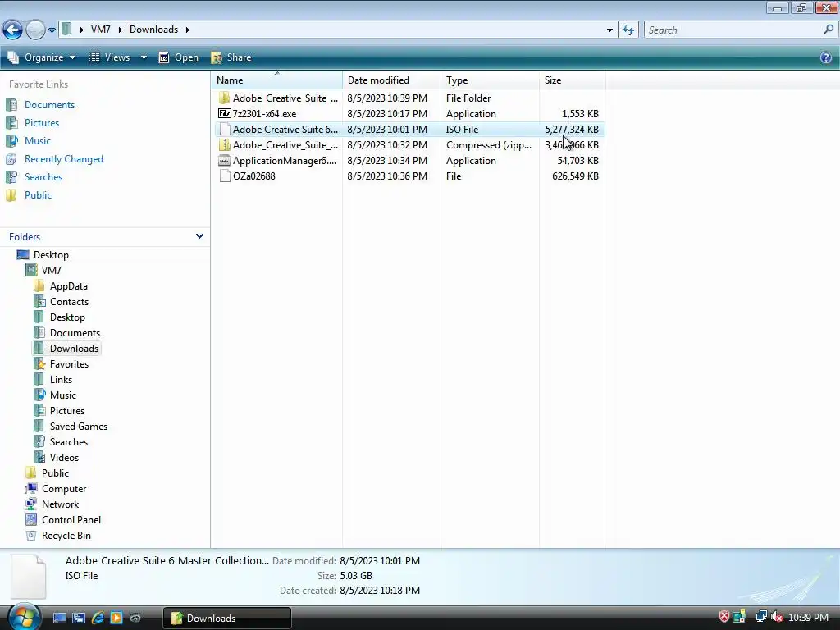Open the Organize menu
The width and height of the screenshot is (840, 630).
(x=42, y=57)
